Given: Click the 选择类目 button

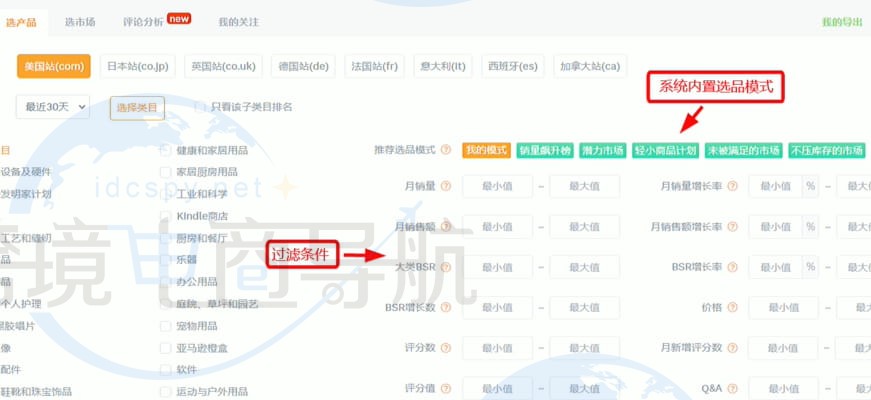Looking at the screenshot, I should point(137,108).
